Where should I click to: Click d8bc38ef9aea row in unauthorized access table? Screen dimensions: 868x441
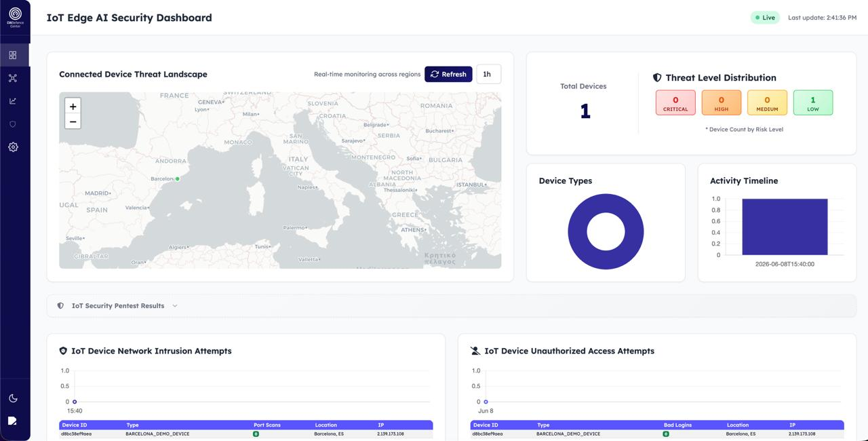(x=657, y=434)
